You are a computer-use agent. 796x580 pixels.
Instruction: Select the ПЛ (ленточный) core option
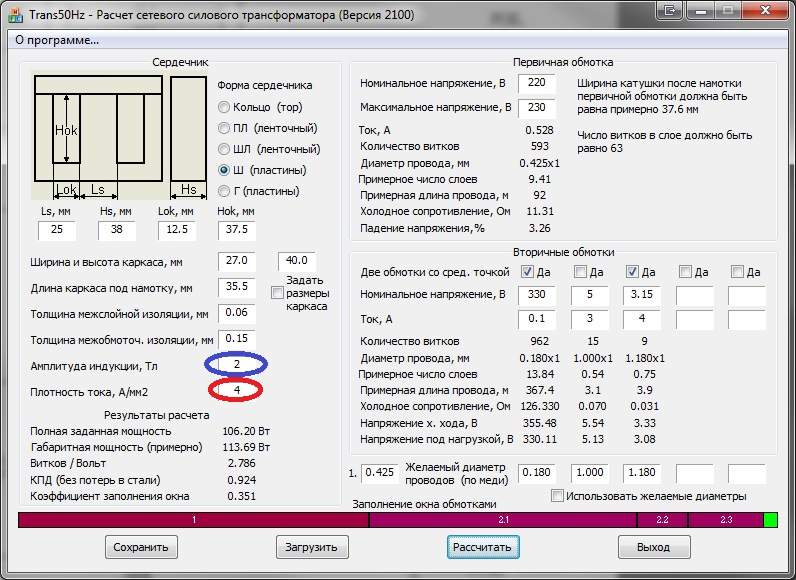(224, 128)
